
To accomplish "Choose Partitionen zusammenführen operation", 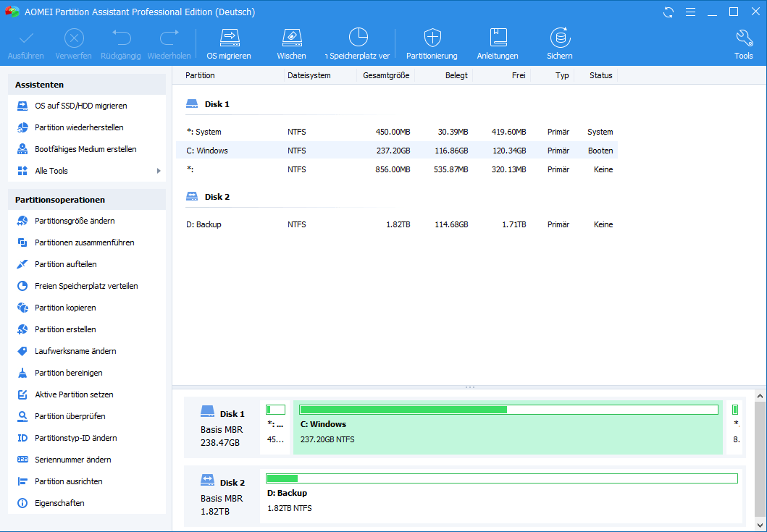I will (84, 242).
